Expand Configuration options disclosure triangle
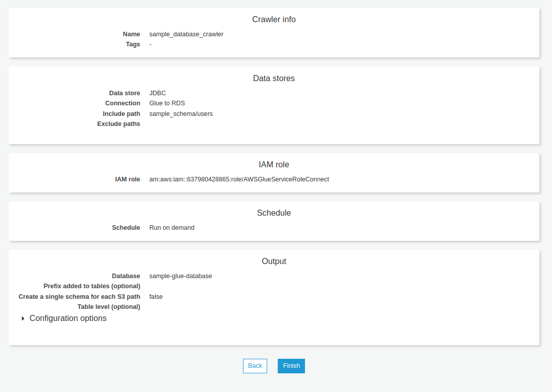Viewport: 552px width, 392px height. [x=23, y=318]
